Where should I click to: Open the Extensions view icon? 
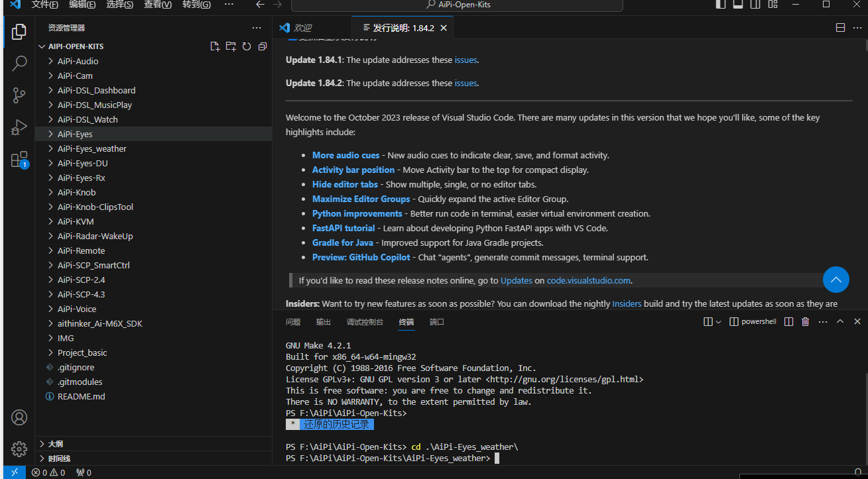pos(19,160)
